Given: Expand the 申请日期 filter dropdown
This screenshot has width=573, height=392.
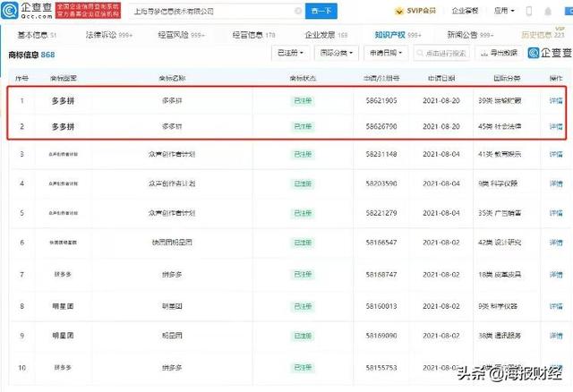Looking at the screenshot, I should pos(386,53).
